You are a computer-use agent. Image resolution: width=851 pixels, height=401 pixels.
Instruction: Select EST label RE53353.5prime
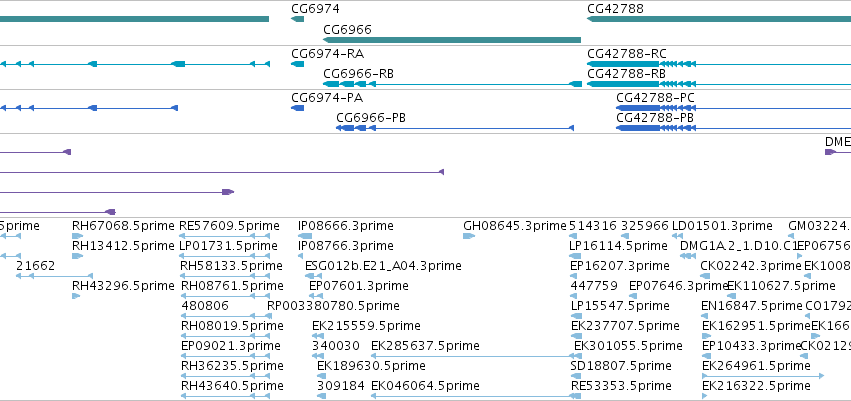click(x=621, y=386)
